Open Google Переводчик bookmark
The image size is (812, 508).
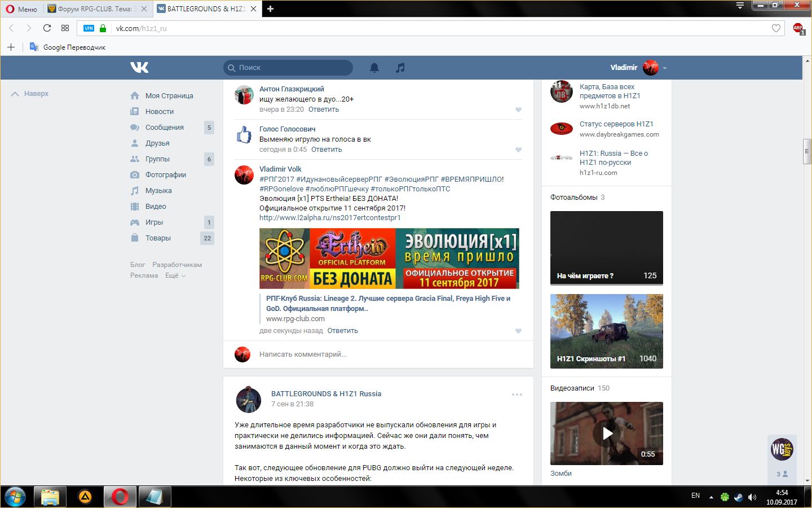[68, 47]
